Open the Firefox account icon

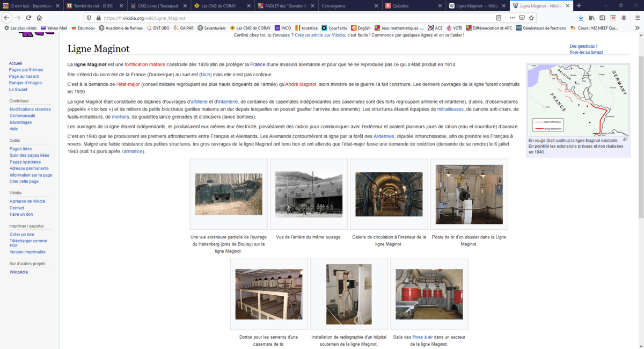[624, 18]
